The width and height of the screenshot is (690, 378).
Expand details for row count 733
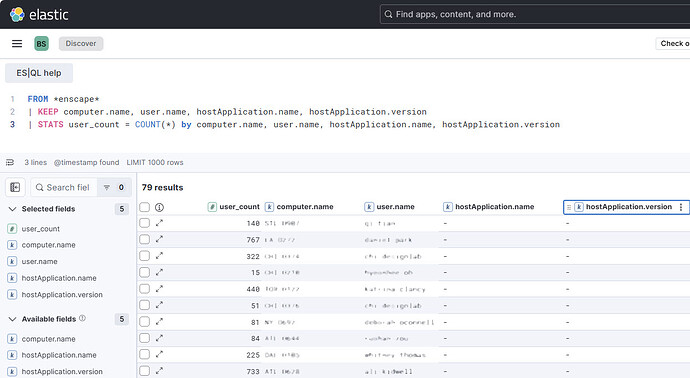[x=159, y=371]
